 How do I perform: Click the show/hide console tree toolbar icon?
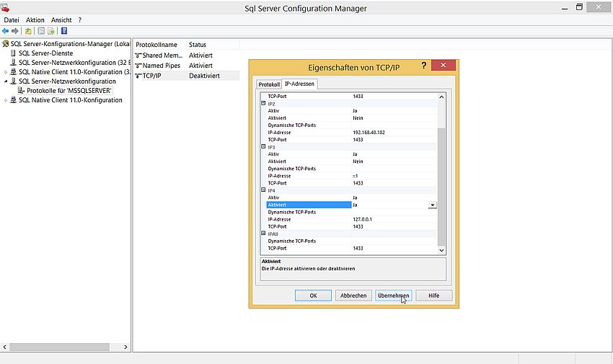click(x=41, y=31)
